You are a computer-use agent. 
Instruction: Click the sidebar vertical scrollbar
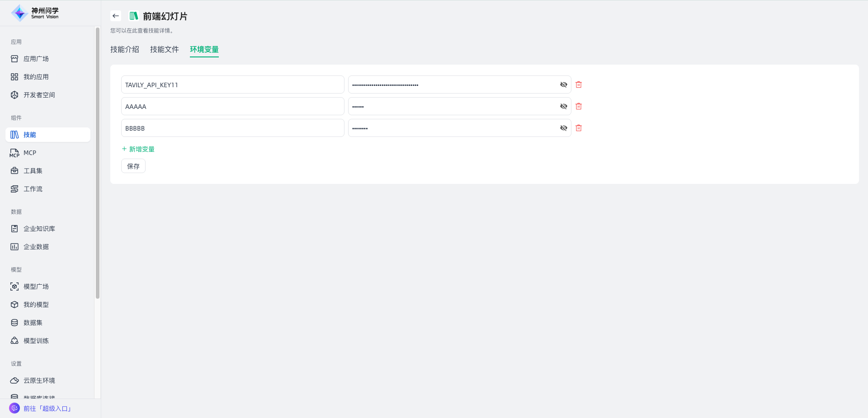(98, 163)
